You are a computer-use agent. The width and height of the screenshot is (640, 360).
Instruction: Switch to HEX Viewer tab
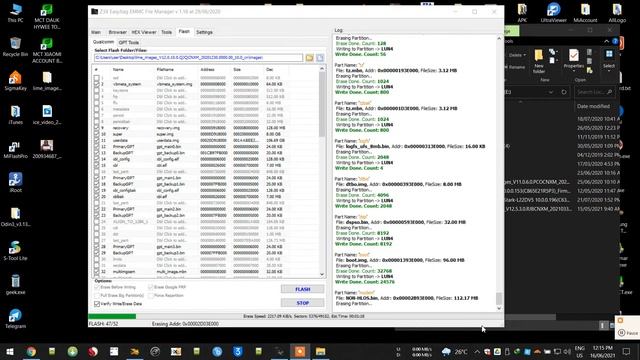(144, 32)
